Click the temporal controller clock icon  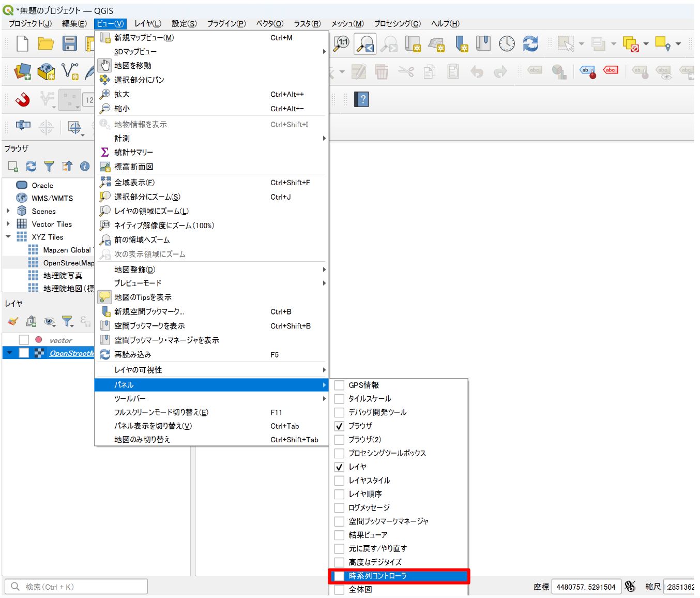coord(507,44)
